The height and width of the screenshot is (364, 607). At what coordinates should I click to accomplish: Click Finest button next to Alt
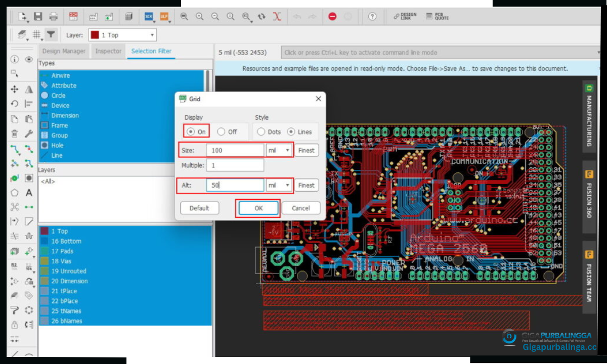coord(306,185)
